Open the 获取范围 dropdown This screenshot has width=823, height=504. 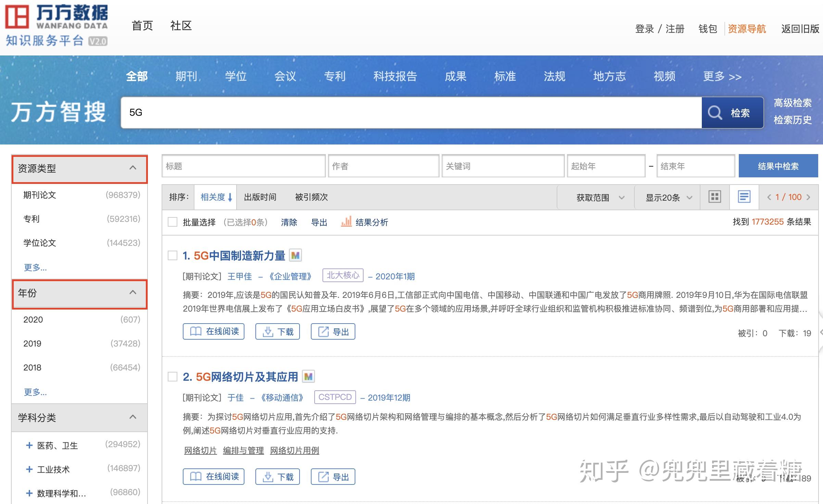point(600,198)
